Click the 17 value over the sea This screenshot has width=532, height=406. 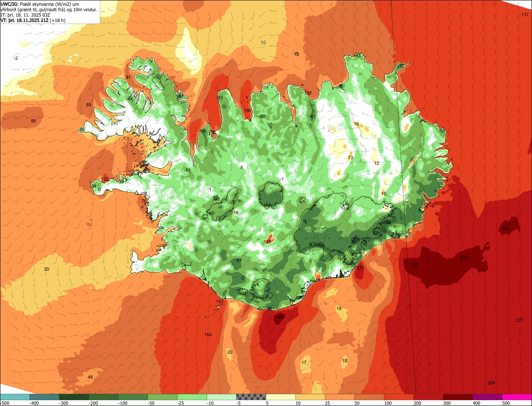(304, 362)
